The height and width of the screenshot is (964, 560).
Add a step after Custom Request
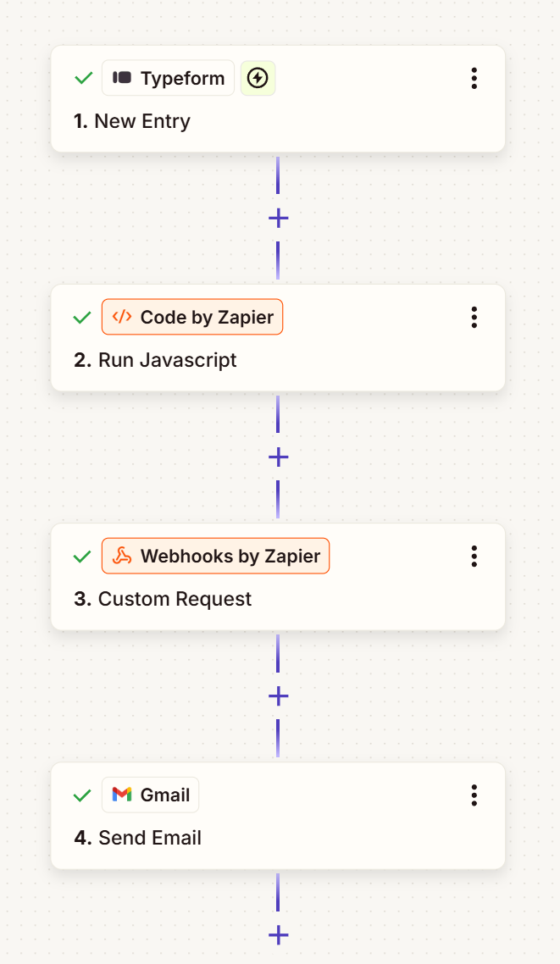[278, 695]
